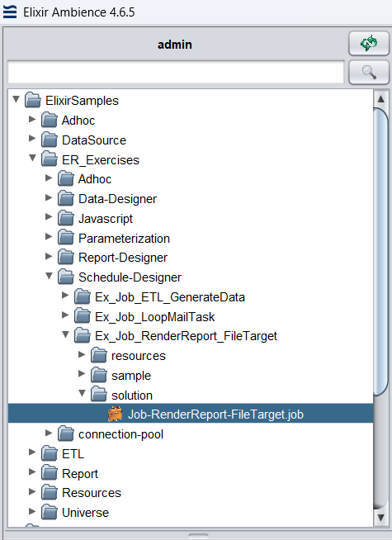Click the green refresh repository icon
The width and height of the screenshot is (392, 540).
(x=369, y=44)
